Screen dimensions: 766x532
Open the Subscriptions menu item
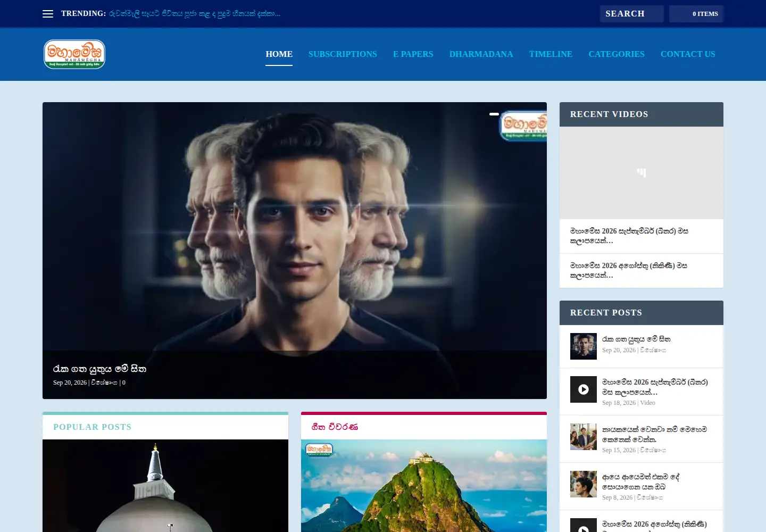(x=343, y=54)
